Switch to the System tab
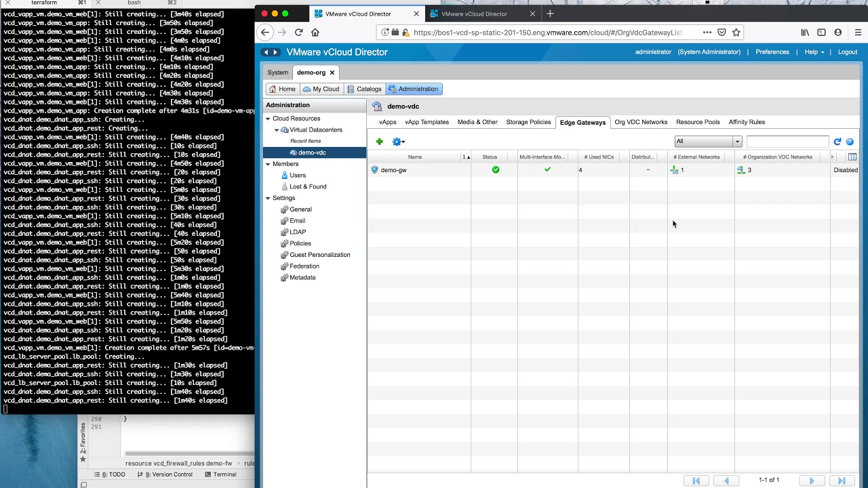The image size is (868, 488). point(277,73)
